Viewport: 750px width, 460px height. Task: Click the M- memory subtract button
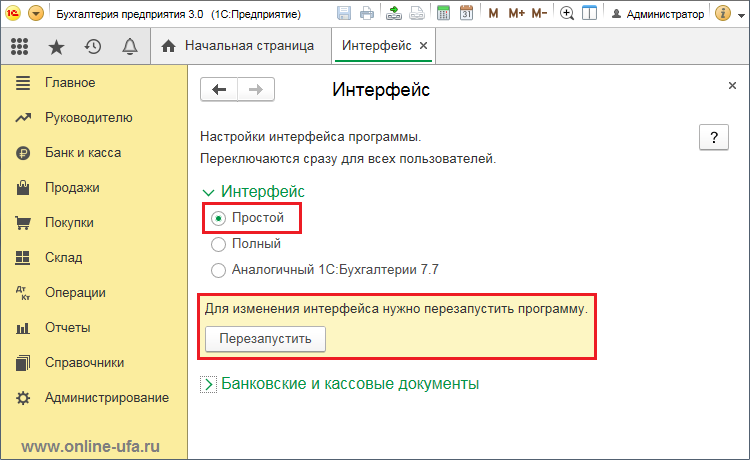[x=539, y=13]
